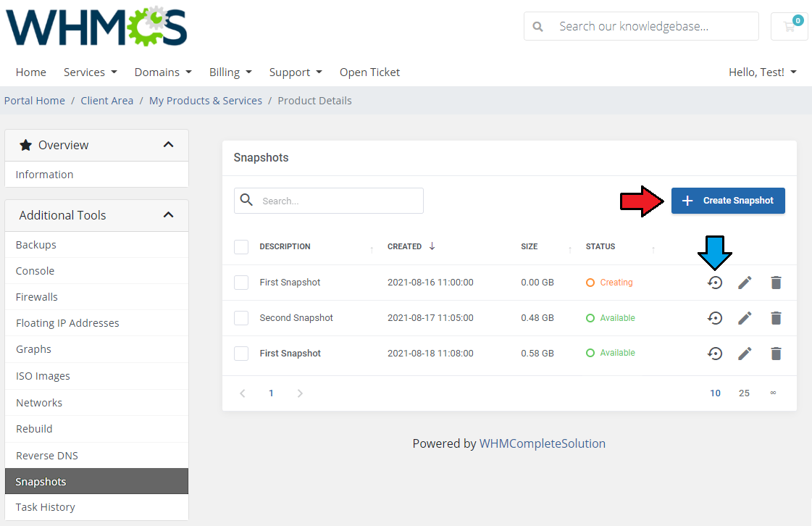The width and height of the screenshot is (812, 526).
Task: Open the Billing dropdown menu
Action: (230, 72)
